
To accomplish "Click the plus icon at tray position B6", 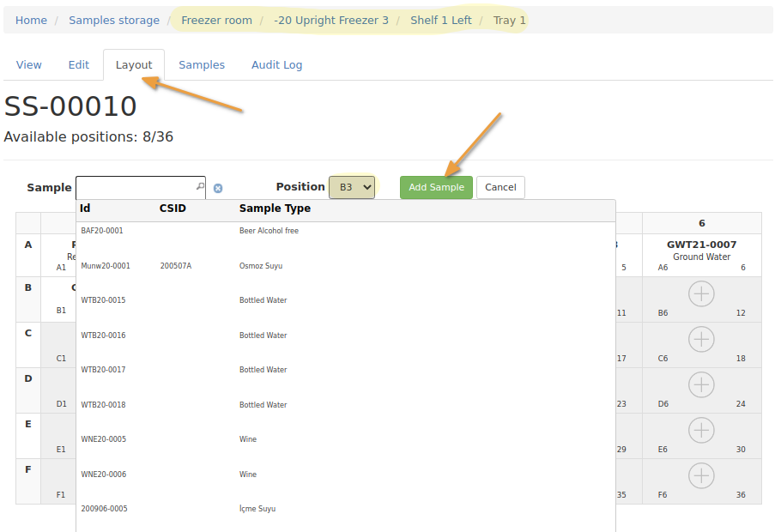I will pyautogui.click(x=701, y=293).
